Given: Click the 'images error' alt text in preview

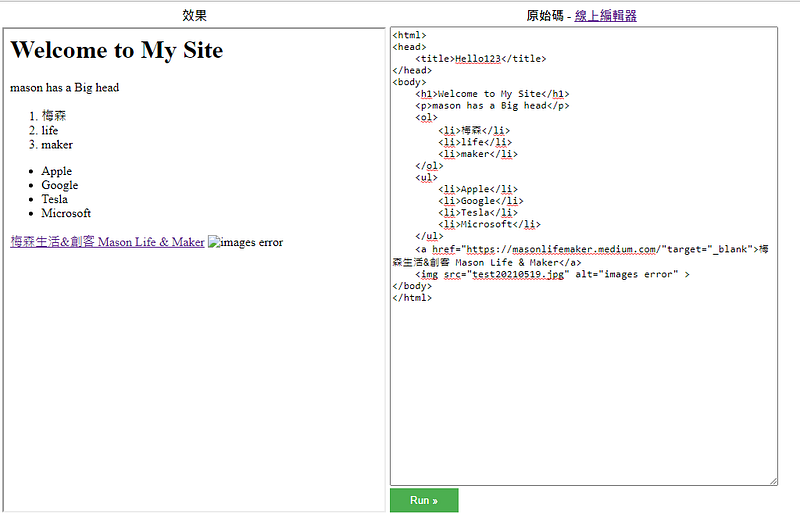Looking at the screenshot, I should [252, 242].
